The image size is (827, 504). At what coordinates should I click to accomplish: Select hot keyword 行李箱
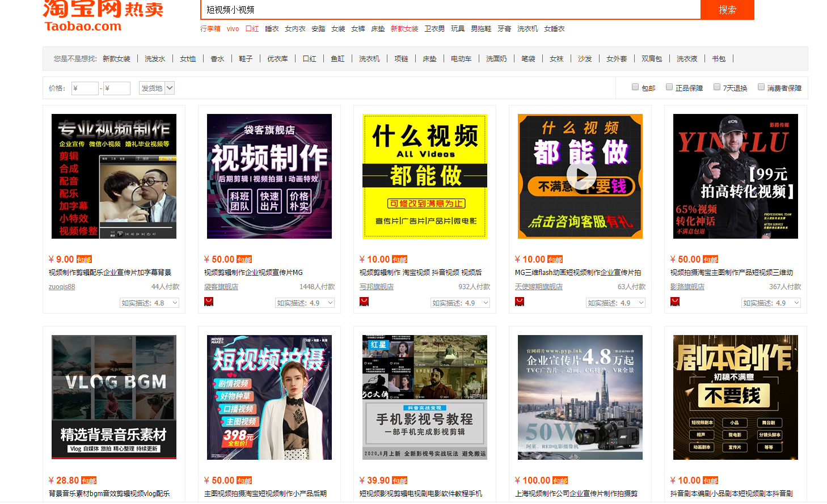[x=210, y=29]
